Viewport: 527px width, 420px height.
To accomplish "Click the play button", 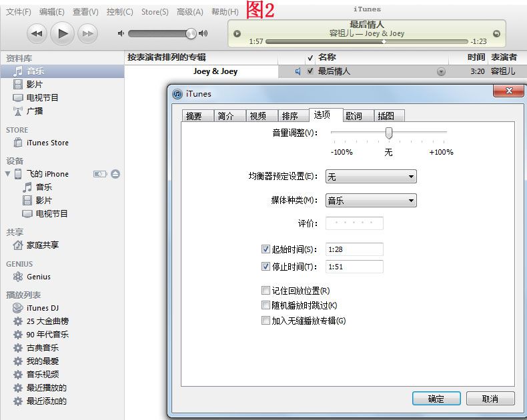I will [62, 33].
